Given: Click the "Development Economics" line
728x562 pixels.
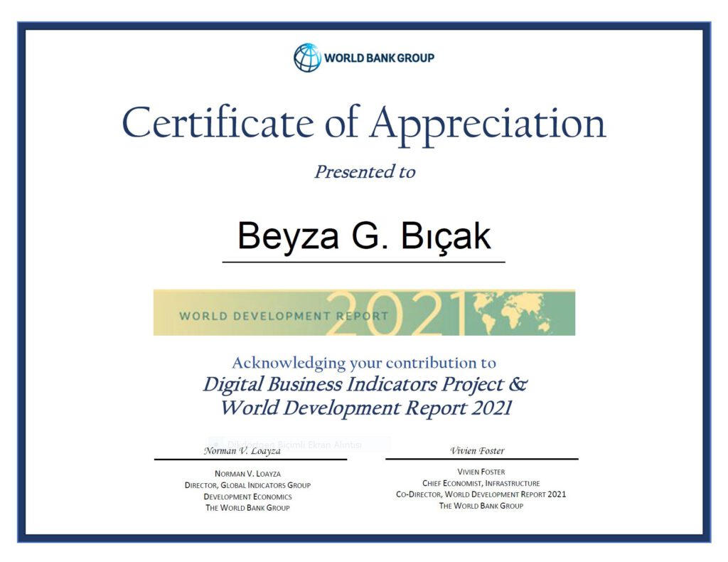Looking at the screenshot, I should (x=247, y=497).
